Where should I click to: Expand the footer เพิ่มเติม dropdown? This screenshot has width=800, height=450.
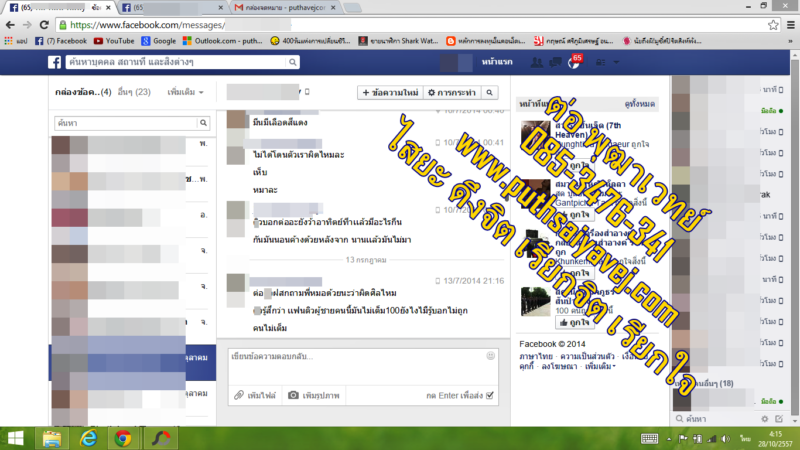600,366
